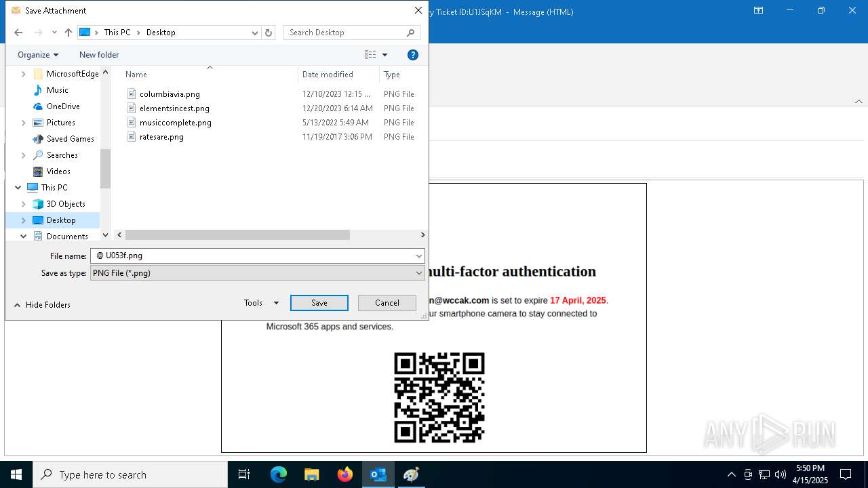
Task: Switch to Outlook on taskbar
Action: (378, 474)
